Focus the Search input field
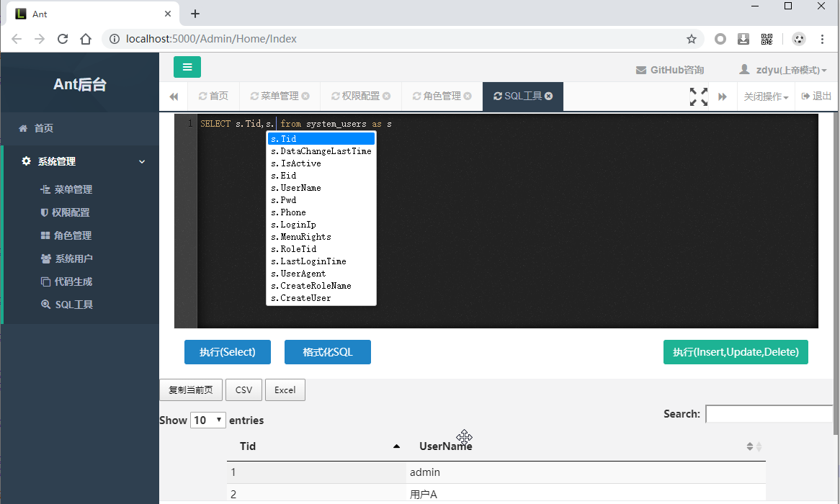Screen dimensions: 840x504 tap(769, 414)
